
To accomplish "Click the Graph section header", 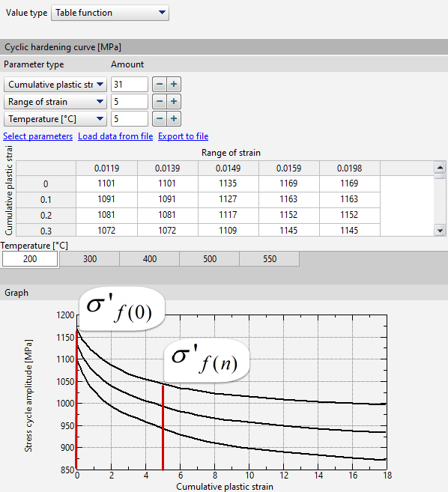I will (x=224, y=293).
